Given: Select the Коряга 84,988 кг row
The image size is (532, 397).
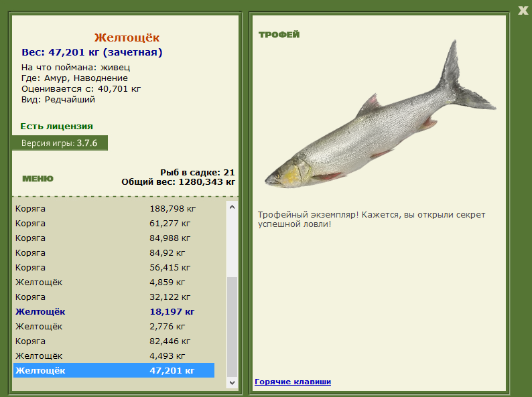Looking at the screenshot, I should [x=114, y=238].
